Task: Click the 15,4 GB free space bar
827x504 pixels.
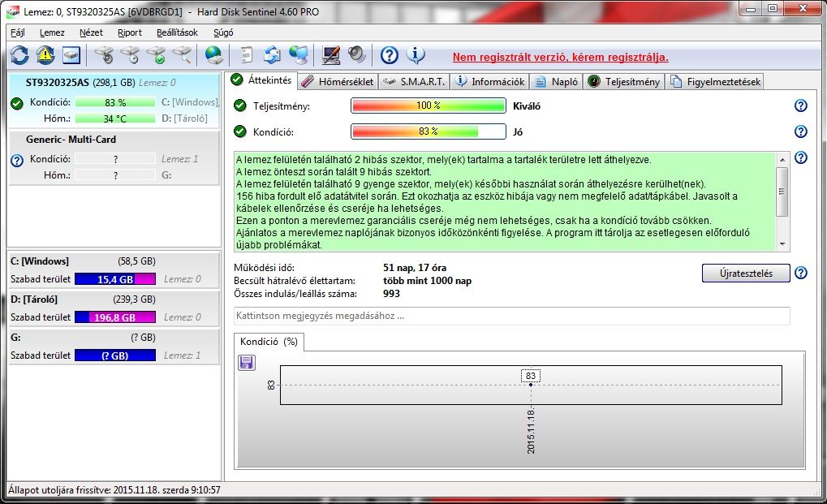Action: 115,279
